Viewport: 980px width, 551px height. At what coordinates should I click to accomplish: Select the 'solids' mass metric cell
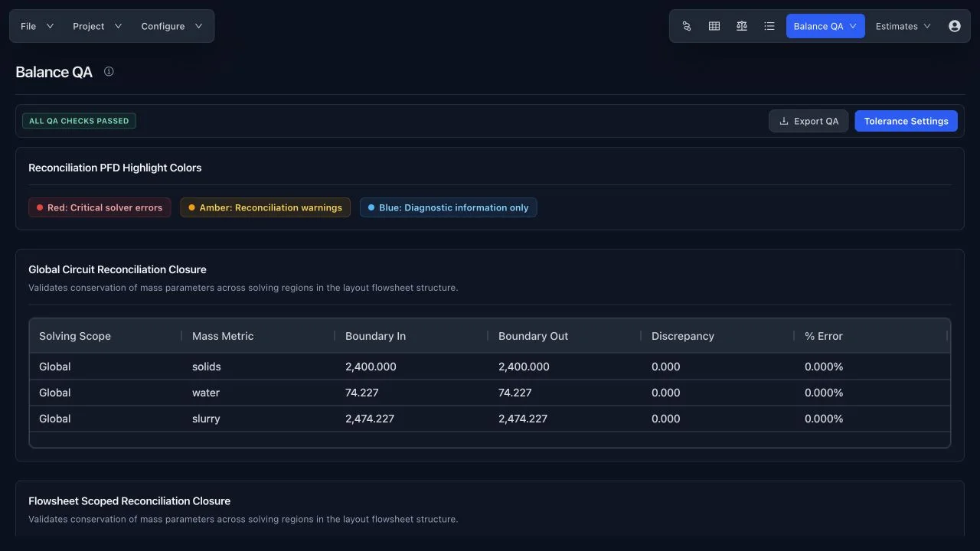[258, 367]
